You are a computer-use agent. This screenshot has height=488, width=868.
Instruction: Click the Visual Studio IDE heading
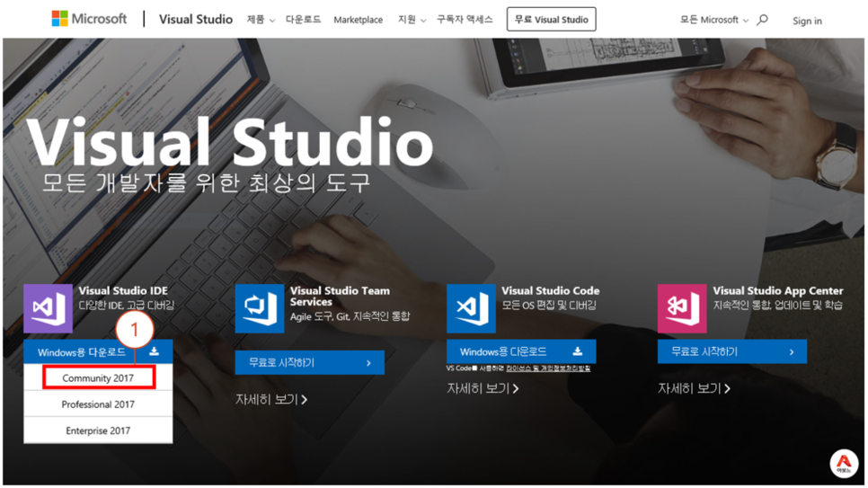[x=123, y=291]
